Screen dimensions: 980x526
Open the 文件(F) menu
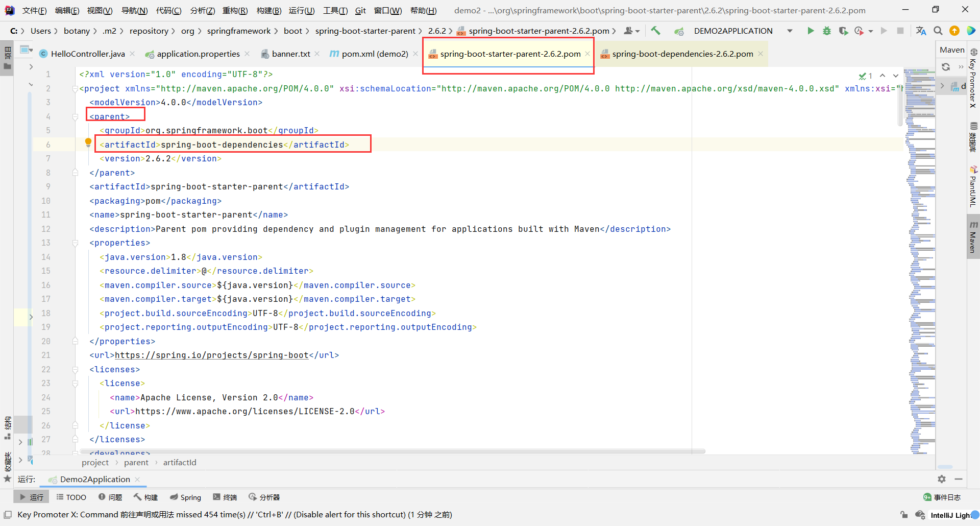pos(34,10)
